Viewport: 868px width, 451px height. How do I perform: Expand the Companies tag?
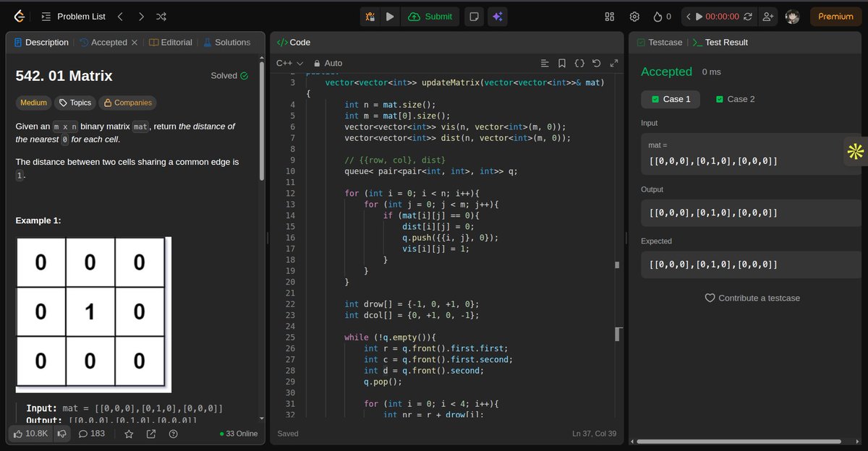(127, 103)
